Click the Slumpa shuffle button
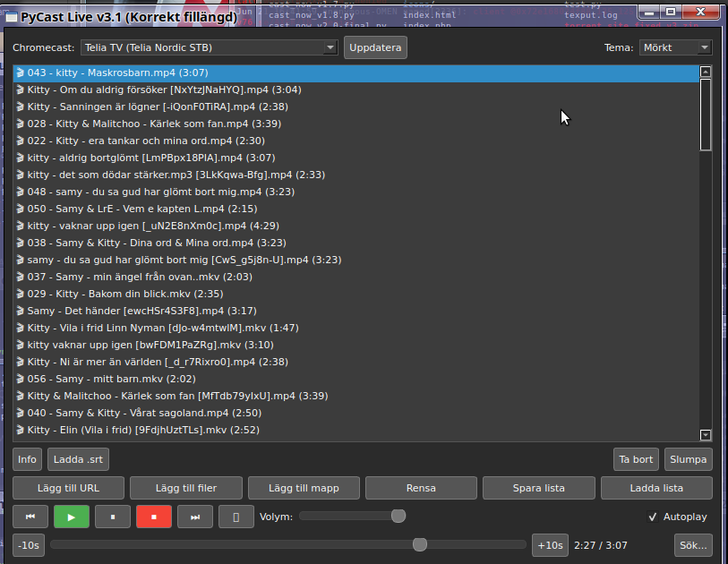The height and width of the screenshot is (564, 728). [689, 459]
